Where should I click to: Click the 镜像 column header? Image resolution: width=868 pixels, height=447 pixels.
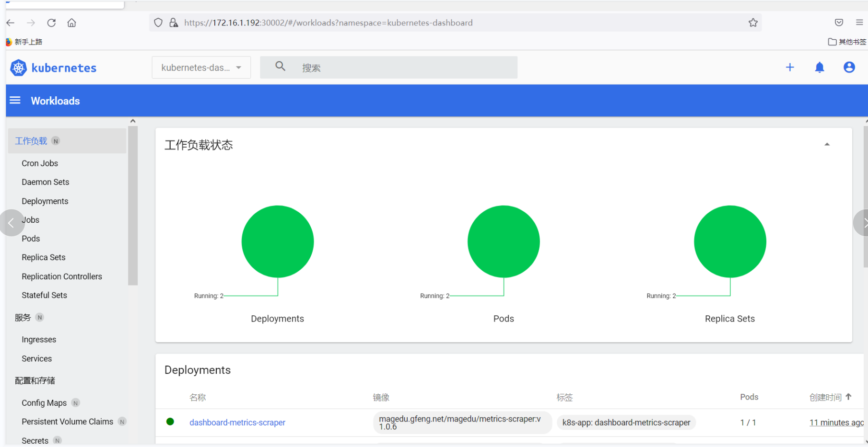pos(381,397)
